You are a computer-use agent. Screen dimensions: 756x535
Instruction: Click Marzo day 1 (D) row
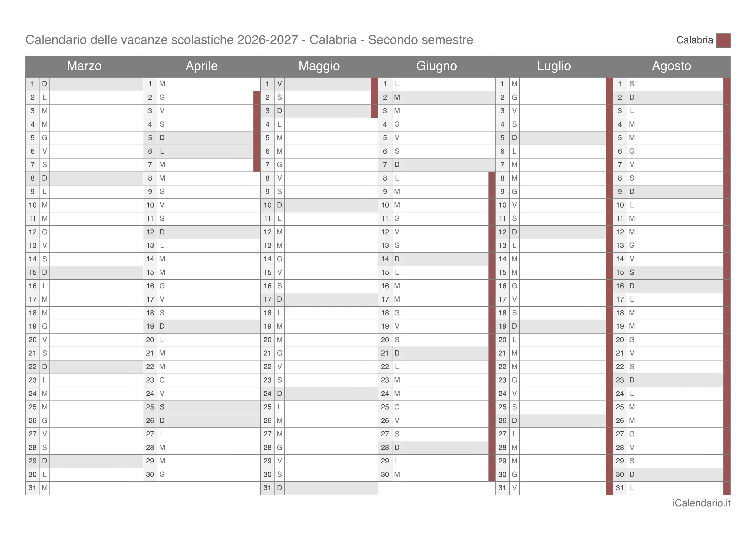(84, 84)
